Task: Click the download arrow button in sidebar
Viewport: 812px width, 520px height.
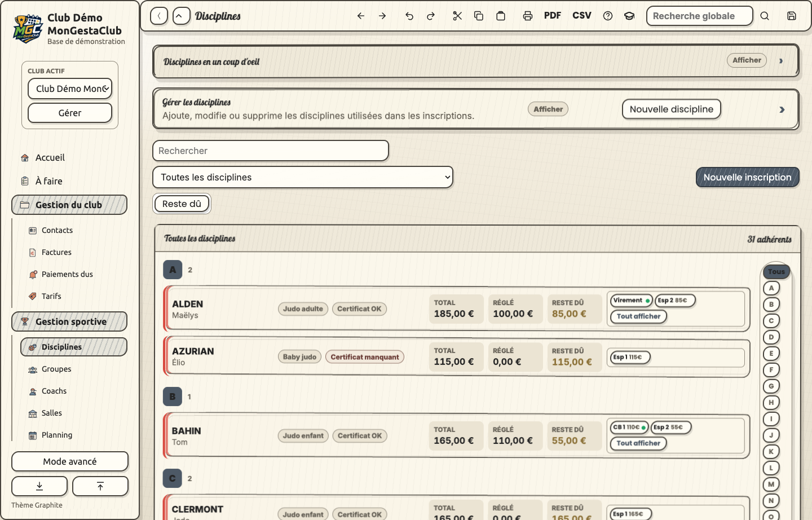Action: point(39,486)
